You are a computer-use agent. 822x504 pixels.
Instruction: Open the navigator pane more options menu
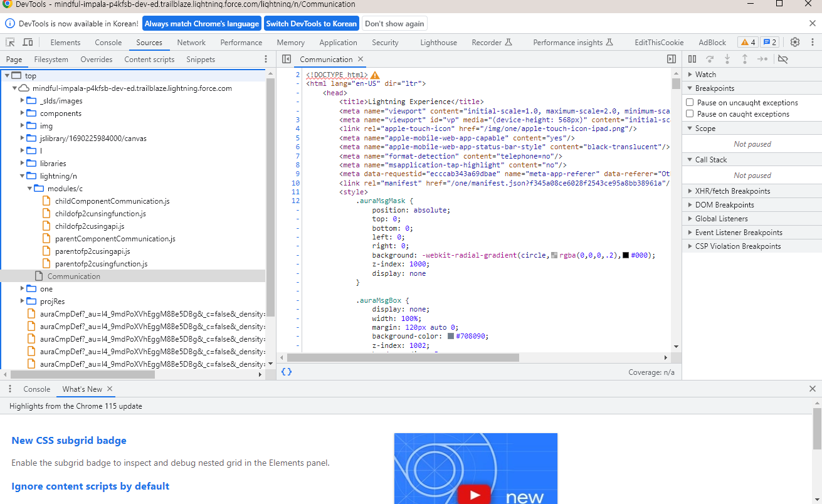coord(265,59)
